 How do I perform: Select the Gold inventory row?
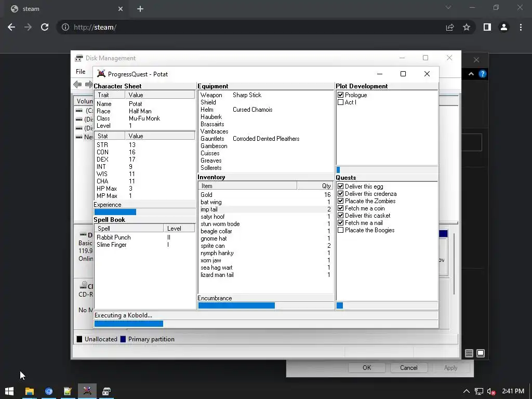tap(265, 195)
